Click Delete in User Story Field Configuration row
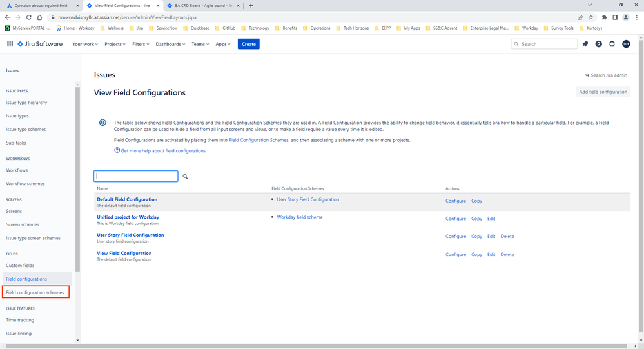 tap(507, 236)
